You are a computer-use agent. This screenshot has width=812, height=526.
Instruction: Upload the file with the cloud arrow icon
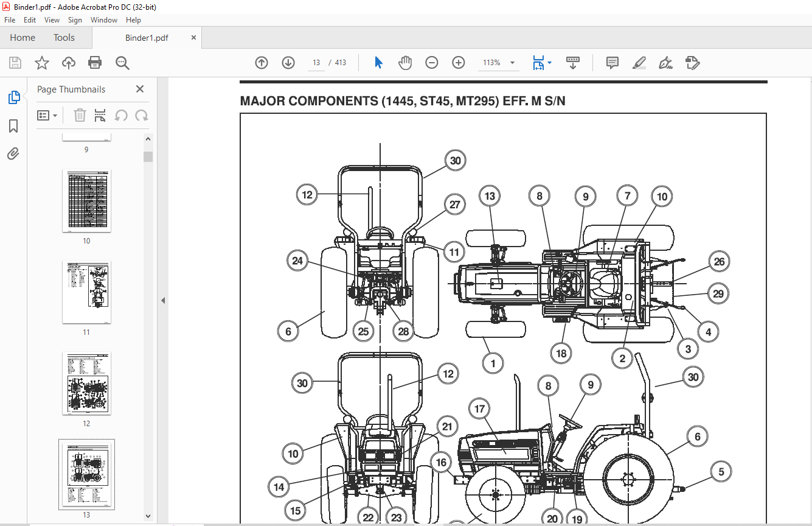coord(69,63)
